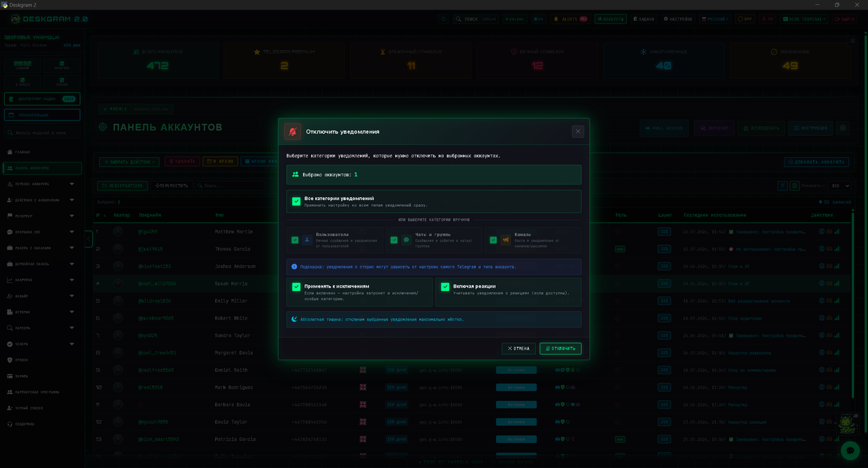The image size is (868, 468).
Task: Expand the Отправка СМС sidebar section
Action: (x=42, y=232)
